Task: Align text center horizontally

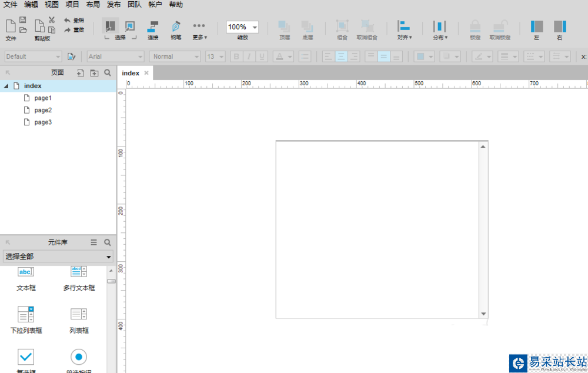Action: 341,56
